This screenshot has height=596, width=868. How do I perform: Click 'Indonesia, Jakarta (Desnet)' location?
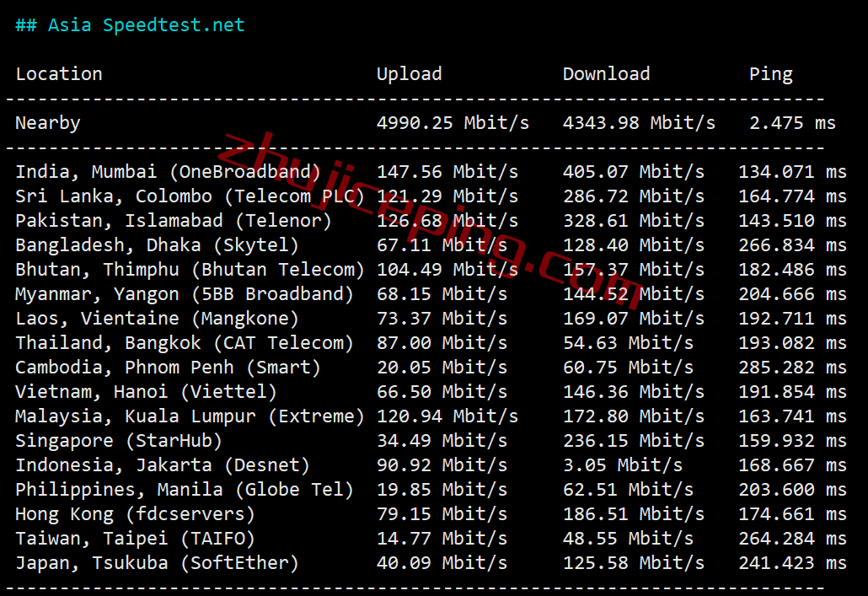(x=163, y=465)
